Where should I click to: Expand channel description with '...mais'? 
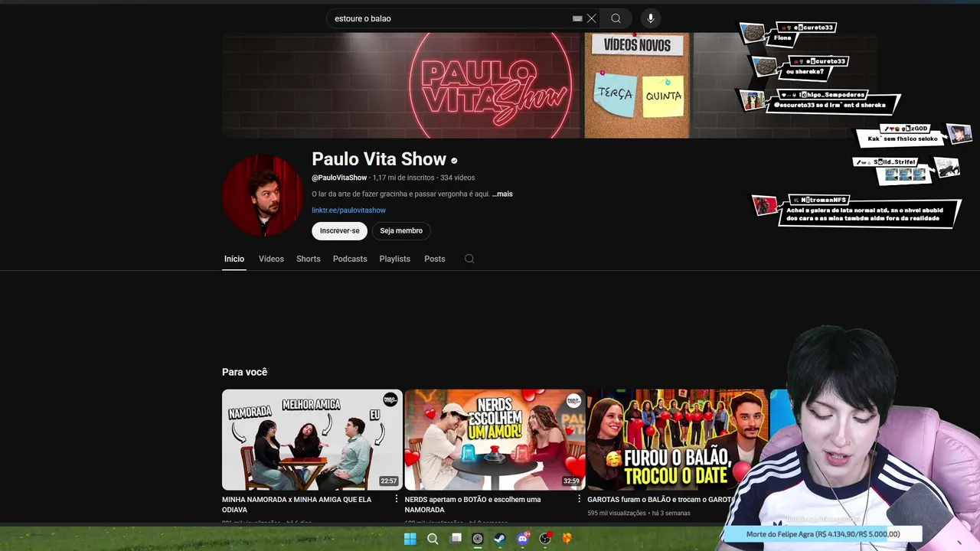pyautogui.click(x=502, y=194)
